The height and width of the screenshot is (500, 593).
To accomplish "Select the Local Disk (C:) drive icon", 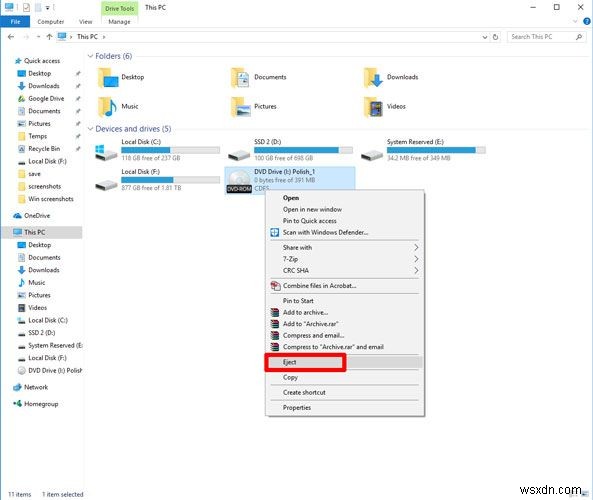I will pos(106,152).
